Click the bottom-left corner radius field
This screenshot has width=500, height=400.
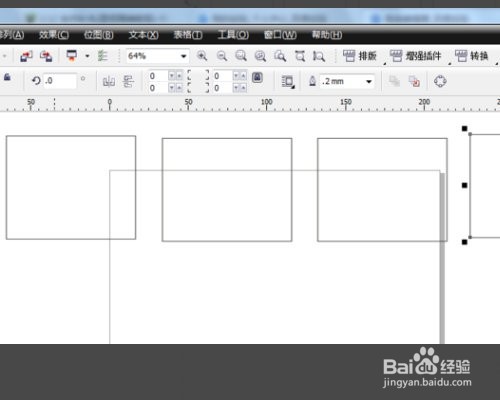[x=157, y=88]
